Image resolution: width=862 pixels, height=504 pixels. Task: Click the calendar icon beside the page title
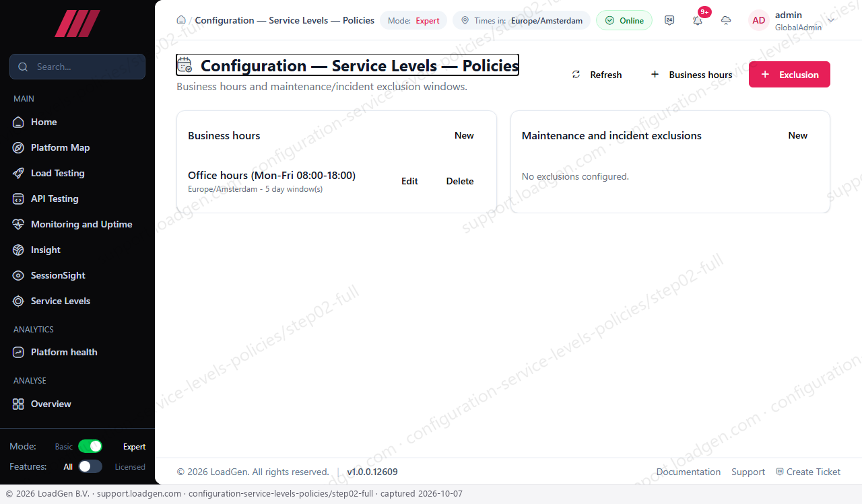pyautogui.click(x=185, y=65)
